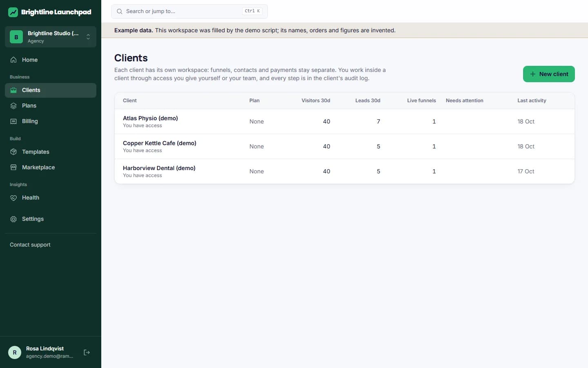Open the Plans section

tap(51, 106)
